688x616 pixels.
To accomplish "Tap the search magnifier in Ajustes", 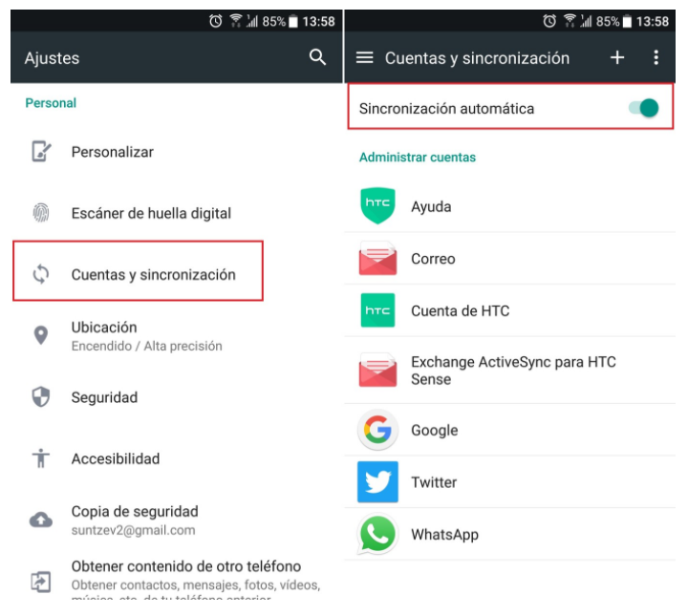I will 317,57.
